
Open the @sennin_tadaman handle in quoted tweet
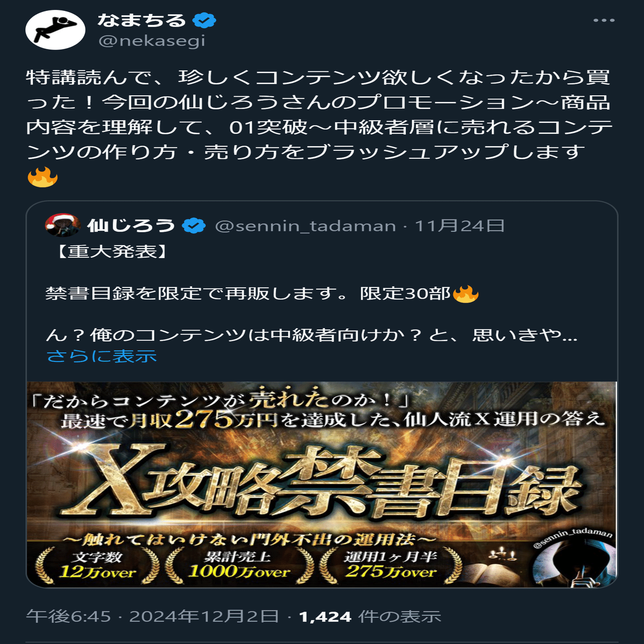click(306, 226)
